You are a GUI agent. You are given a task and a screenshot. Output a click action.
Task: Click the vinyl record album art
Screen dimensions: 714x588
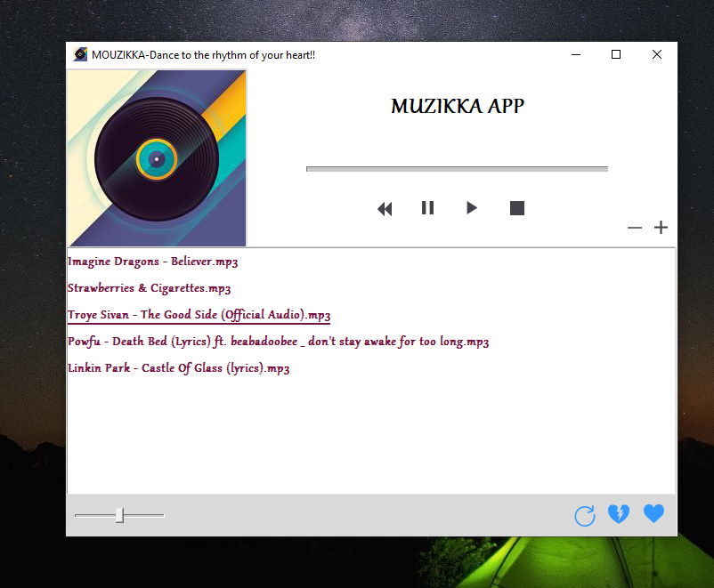pyautogui.click(x=157, y=157)
